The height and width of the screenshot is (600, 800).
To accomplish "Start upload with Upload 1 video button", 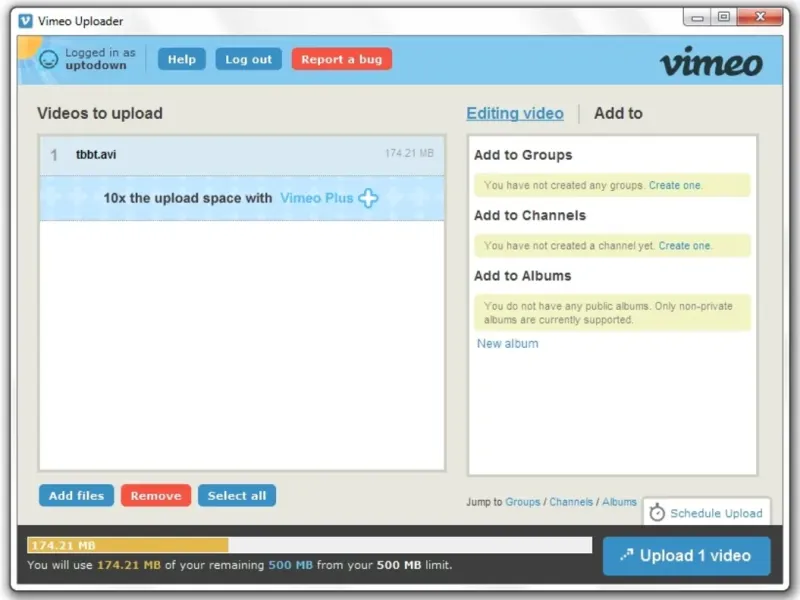I will click(x=686, y=556).
